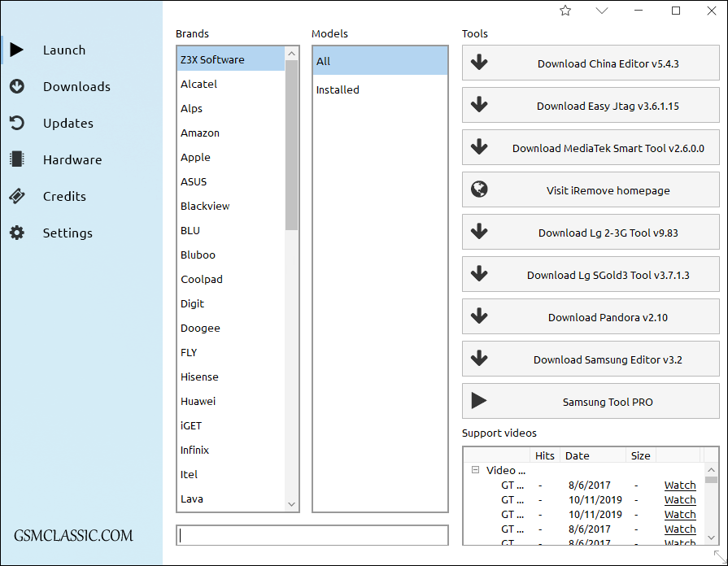
Task: Click the Updates refresh icon in sidebar
Action: click(17, 123)
